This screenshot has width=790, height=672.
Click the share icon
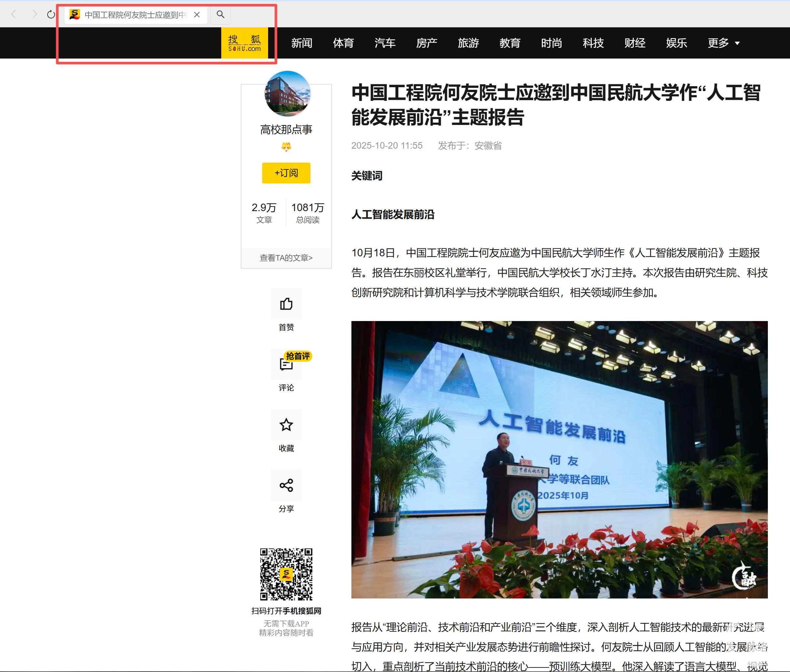coord(286,485)
